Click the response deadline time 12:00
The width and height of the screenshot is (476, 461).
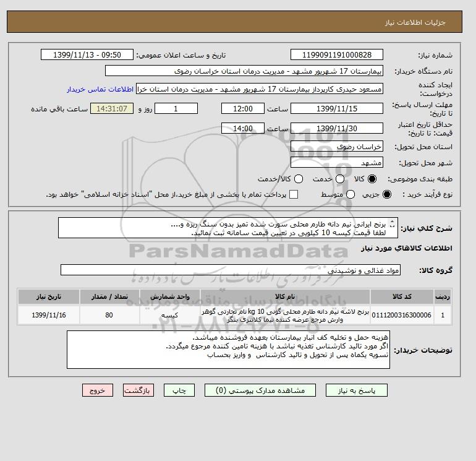(243, 108)
